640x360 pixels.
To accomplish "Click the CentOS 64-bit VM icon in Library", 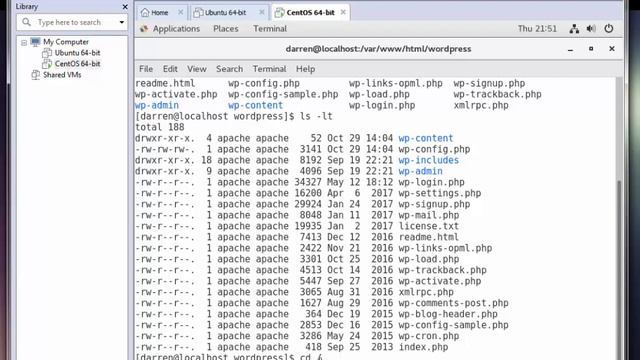I will [x=47, y=64].
